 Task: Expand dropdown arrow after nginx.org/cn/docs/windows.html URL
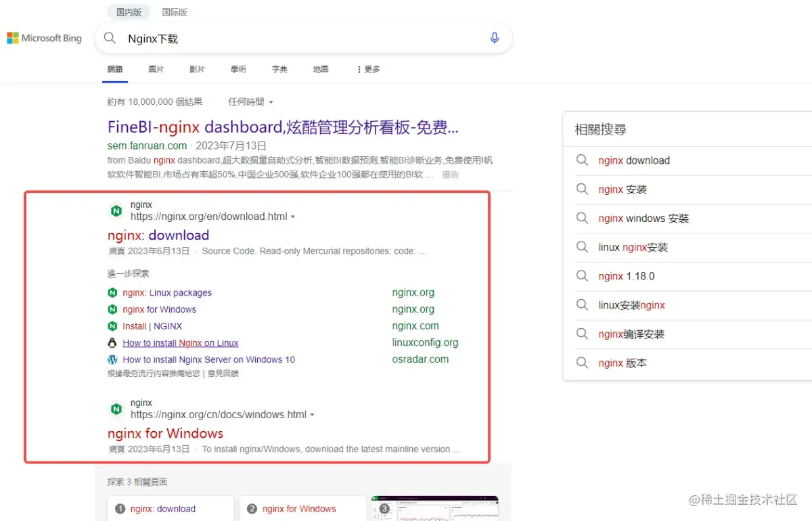312,415
